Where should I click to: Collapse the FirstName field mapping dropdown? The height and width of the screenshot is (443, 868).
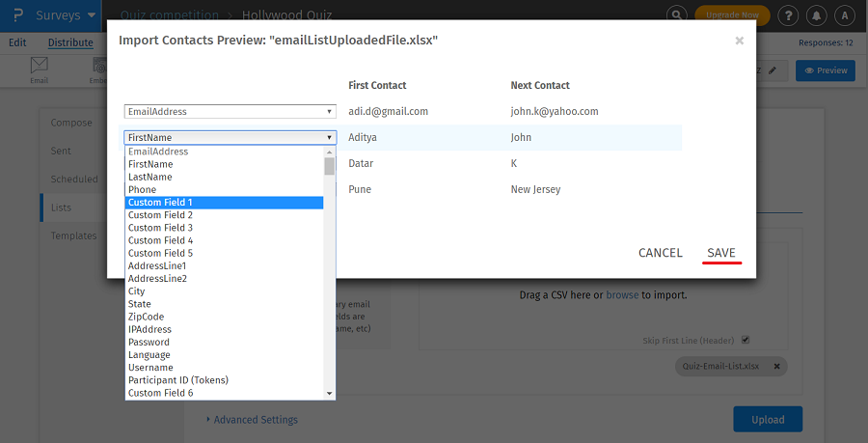pos(230,138)
